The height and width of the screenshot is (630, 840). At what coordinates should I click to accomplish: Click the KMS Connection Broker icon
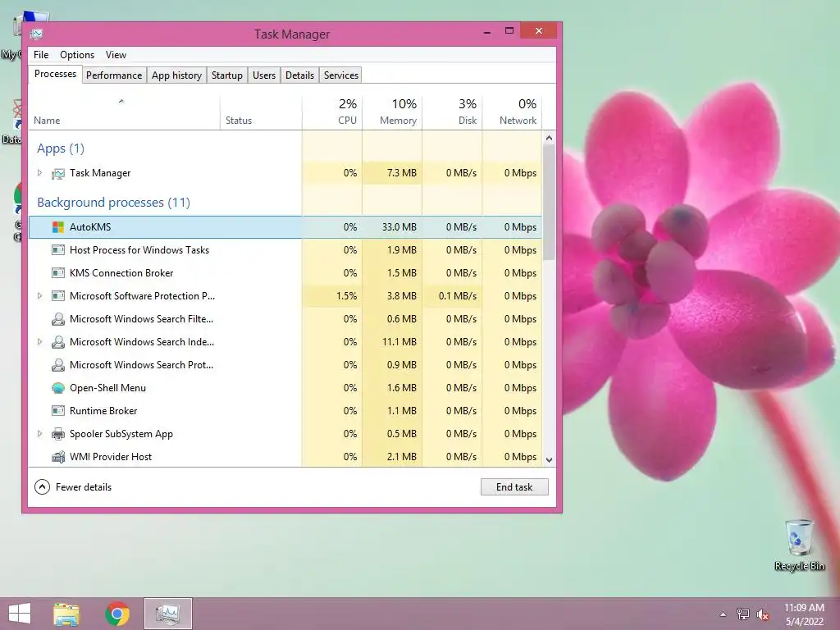58,273
